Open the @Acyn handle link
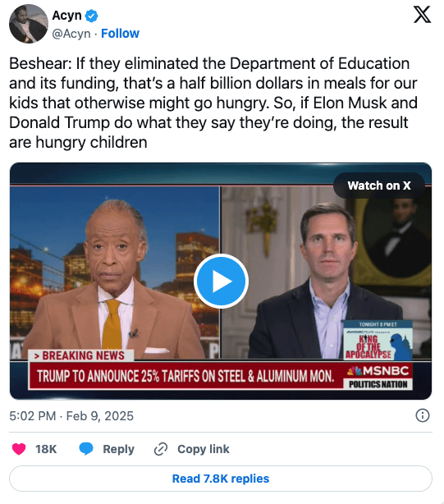 (x=71, y=34)
